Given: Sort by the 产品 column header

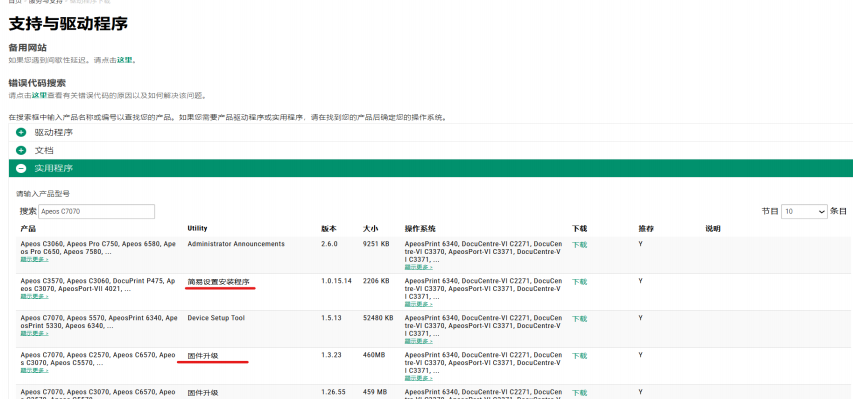Looking at the screenshot, I should point(28,229).
